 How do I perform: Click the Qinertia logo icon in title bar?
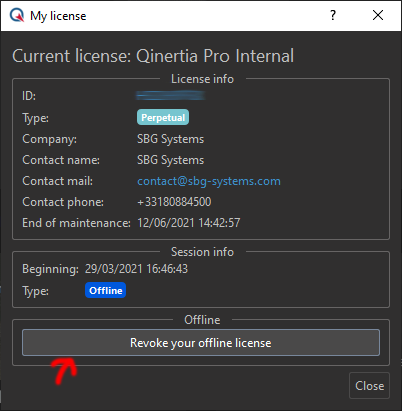click(17, 15)
